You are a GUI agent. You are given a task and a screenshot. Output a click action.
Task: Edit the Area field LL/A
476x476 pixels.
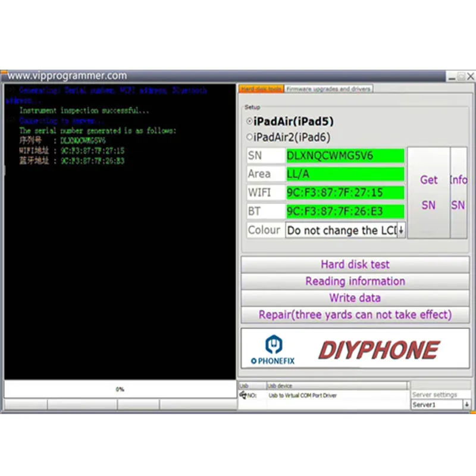click(x=345, y=174)
